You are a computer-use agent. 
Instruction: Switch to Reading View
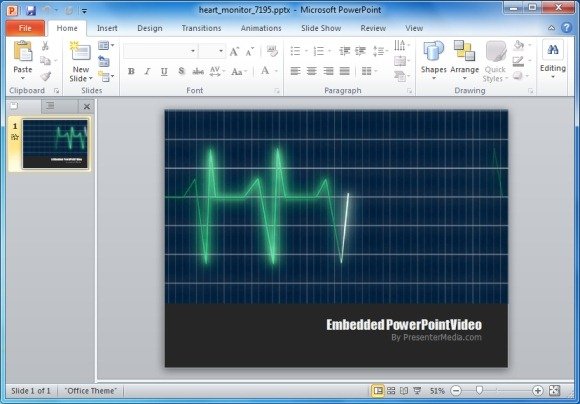[x=404, y=390]
